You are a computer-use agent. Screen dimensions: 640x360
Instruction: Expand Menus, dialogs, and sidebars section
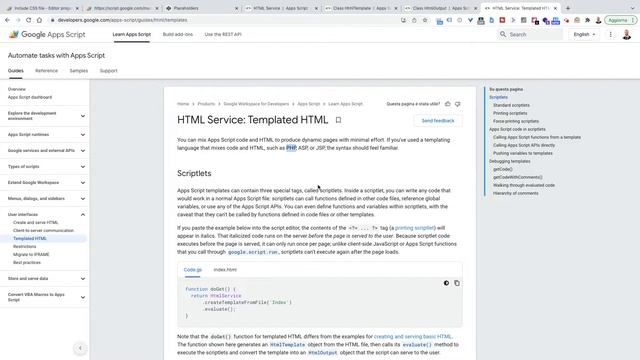point(83,199)
